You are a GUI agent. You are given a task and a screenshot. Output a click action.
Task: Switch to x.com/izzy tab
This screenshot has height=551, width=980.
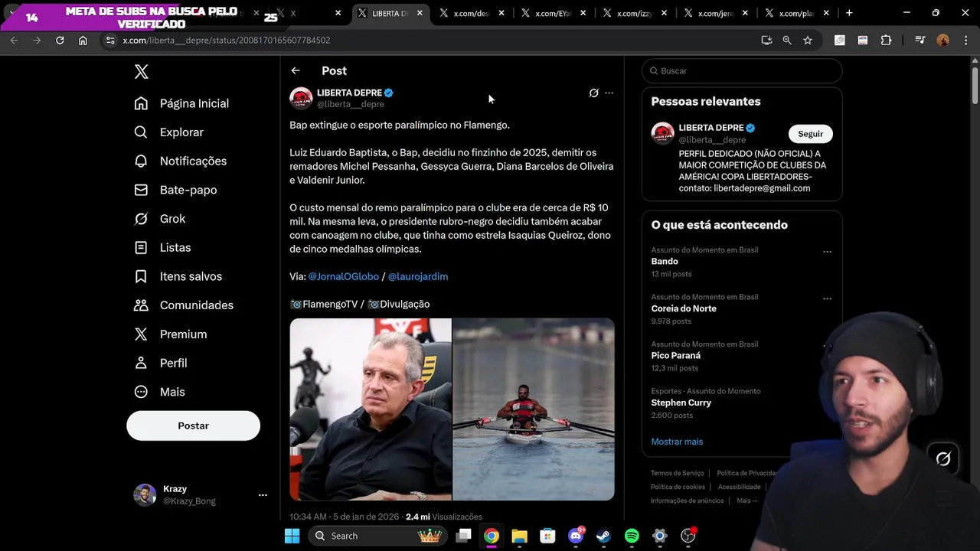[635, 13]
